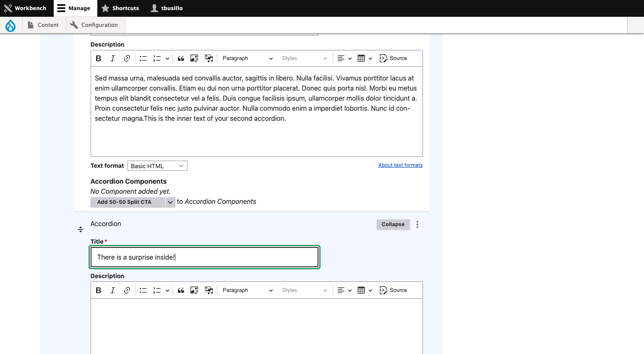Open the Workbench toolbar tab
Image resolution: width=644 pixels, height=354 pixels.
[25, 8]
